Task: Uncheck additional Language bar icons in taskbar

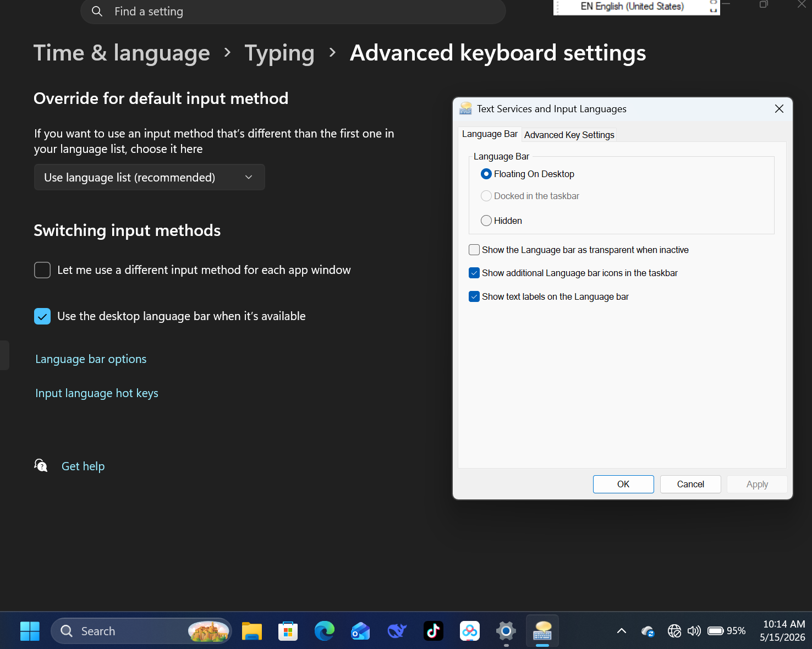Action: pos(474,273)
